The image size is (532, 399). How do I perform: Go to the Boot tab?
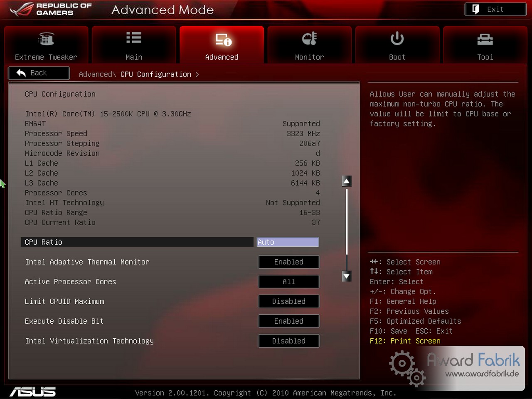coord(397,45)
